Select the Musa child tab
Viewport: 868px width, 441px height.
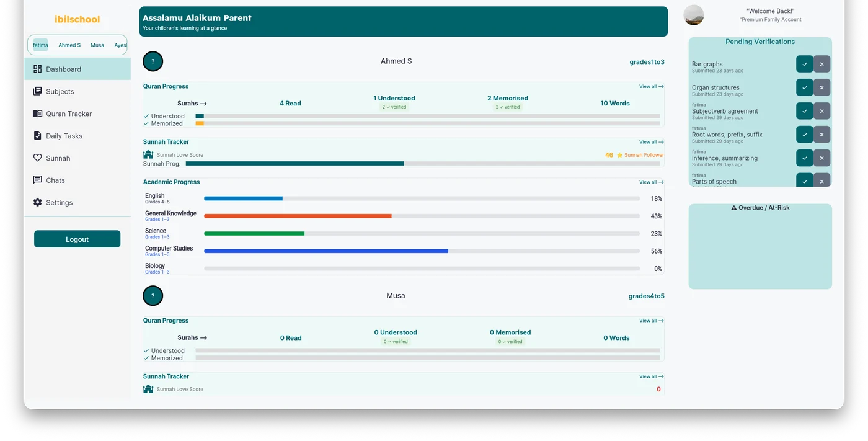coord(97,45)
